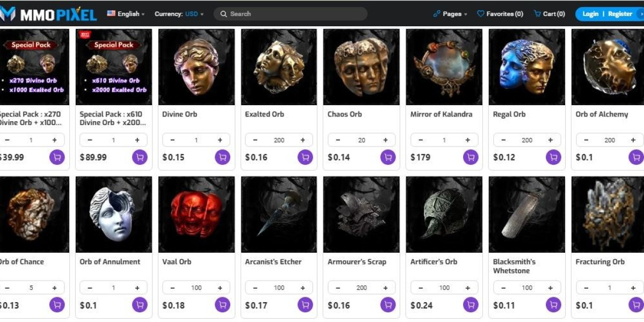The image size is (644, 322).
Task: Increase Armourer's Scrap quantity
Action: click(x=385, y=288)
